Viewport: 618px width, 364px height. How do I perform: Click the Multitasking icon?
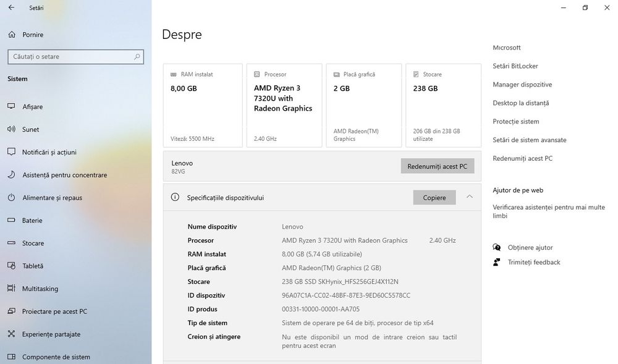point(11,289)
